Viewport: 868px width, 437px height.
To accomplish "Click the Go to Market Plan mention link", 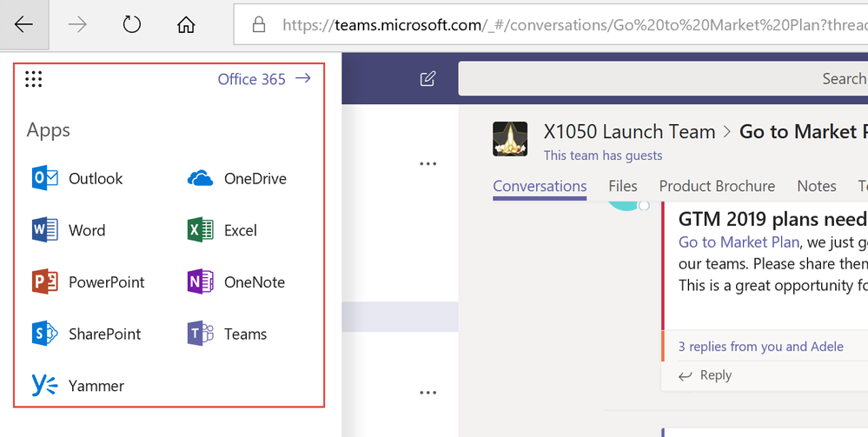I will (739, 242).
